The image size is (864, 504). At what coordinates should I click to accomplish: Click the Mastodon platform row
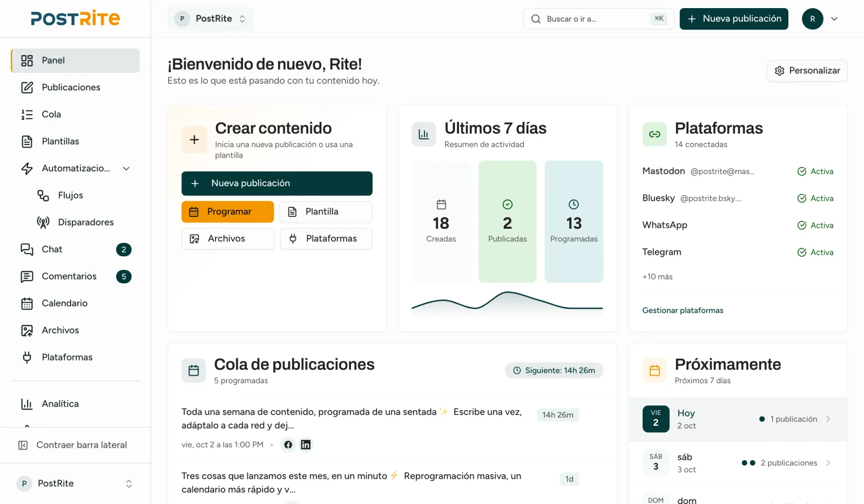[738, 172]
